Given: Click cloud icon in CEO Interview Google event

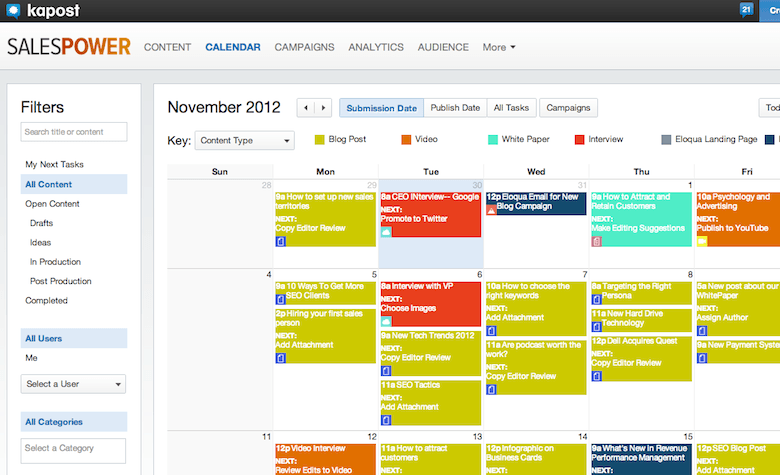Looking at the screenshot, I should (x=386, y=232).
